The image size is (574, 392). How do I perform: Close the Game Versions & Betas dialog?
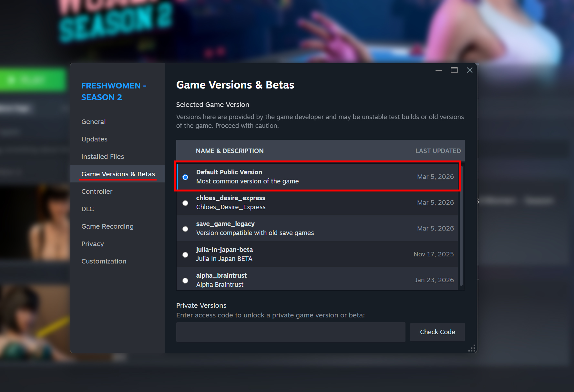(x=469, y=70)
